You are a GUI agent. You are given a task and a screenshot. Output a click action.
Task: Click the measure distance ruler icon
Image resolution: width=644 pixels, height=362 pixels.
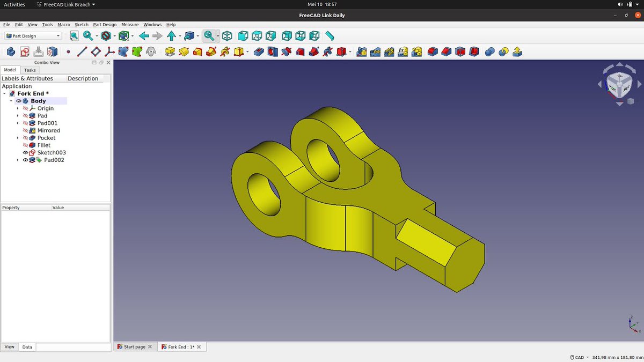coord(330,36)
